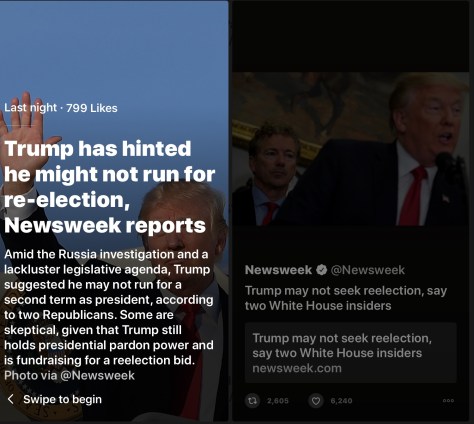This screenshot has width=474, height=424.
Task: Open the tweet photo of Trump speaking
Action: [x=350, y=149]
